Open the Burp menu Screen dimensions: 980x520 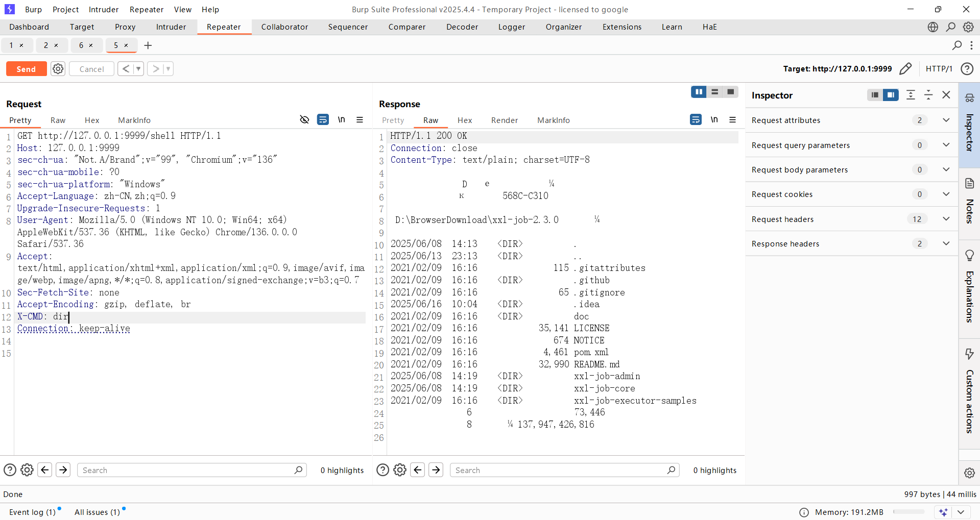pyautogui.click(x=33, y=9)
